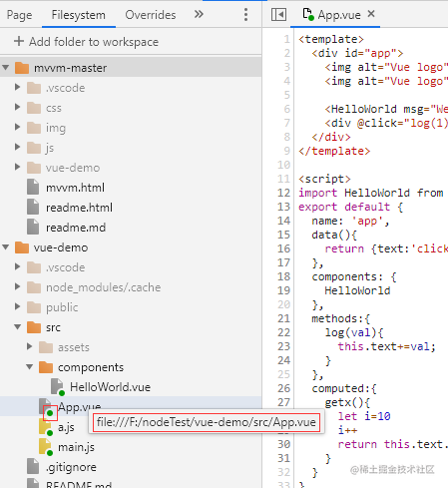
Task: Click the HelloWorld.vue file icon
Action: point(57,387)
